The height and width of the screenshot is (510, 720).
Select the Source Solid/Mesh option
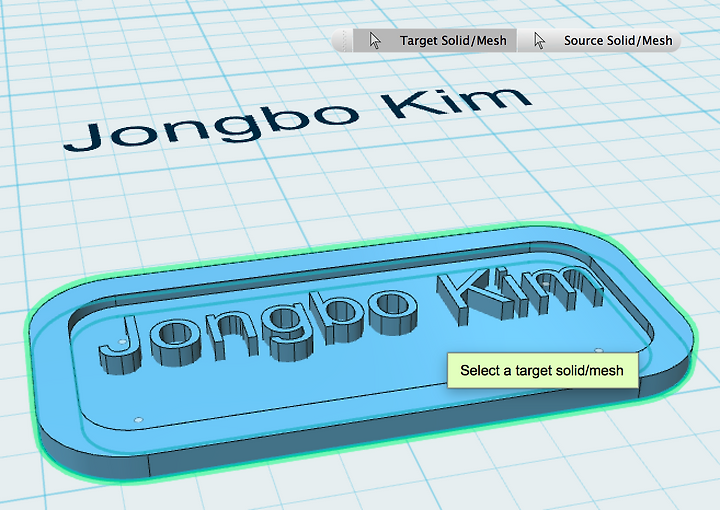(x=599, y=40)
